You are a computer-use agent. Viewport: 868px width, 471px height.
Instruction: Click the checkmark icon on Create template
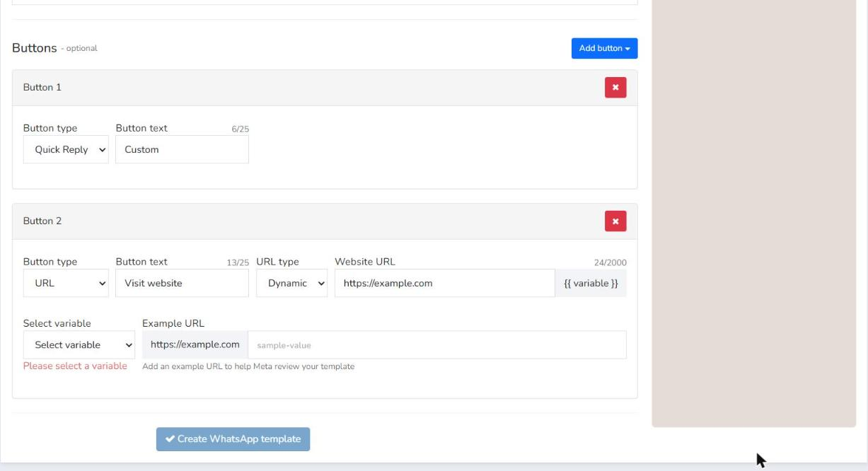[170, 439]
